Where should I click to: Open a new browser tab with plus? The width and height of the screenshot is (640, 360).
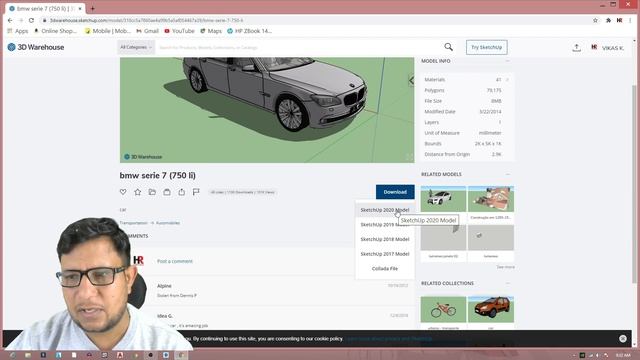(93, 8)
